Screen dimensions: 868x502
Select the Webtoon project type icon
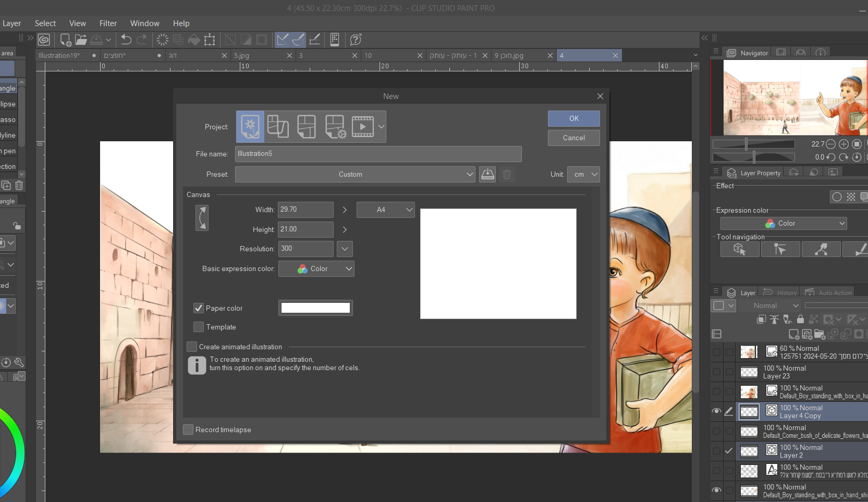tap(278, 127)
